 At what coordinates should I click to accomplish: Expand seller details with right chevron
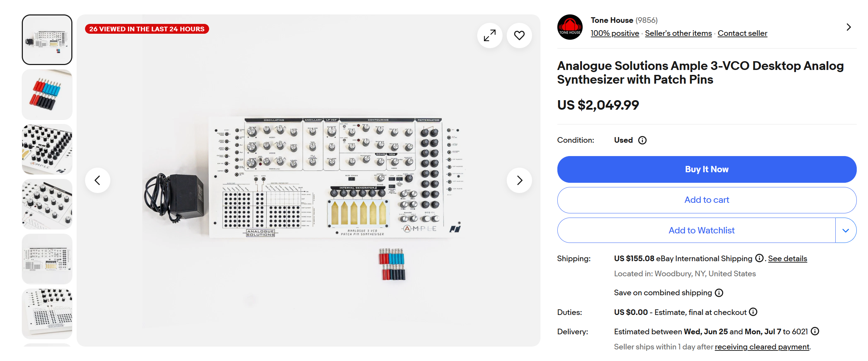[849, 27]
